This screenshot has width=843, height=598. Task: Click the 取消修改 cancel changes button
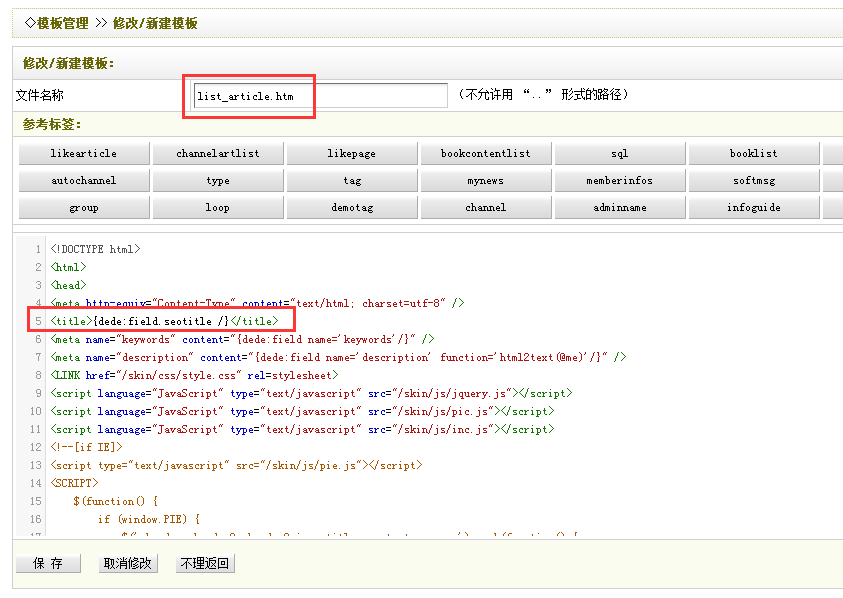128,563
